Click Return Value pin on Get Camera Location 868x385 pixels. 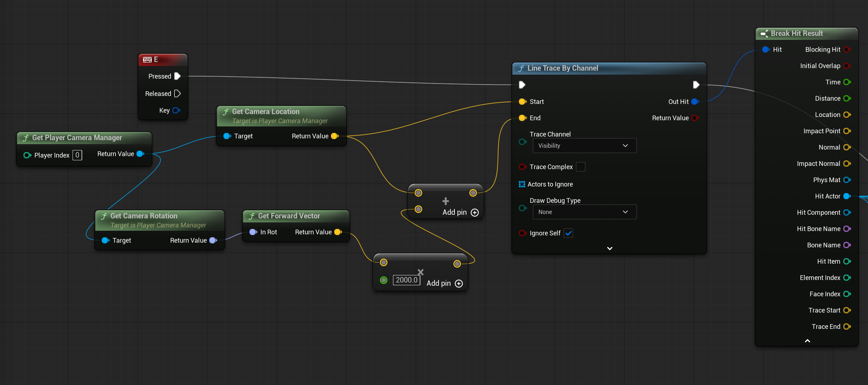335,136
